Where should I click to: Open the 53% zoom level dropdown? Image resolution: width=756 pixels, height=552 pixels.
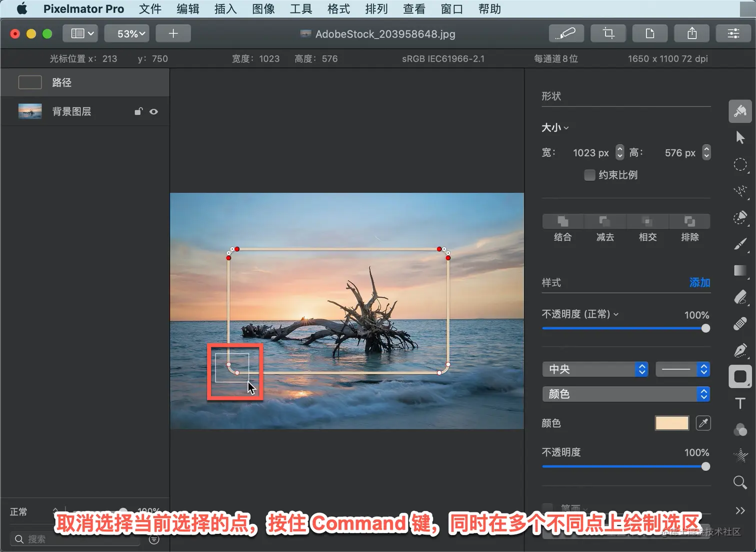[x=127, y=34]
